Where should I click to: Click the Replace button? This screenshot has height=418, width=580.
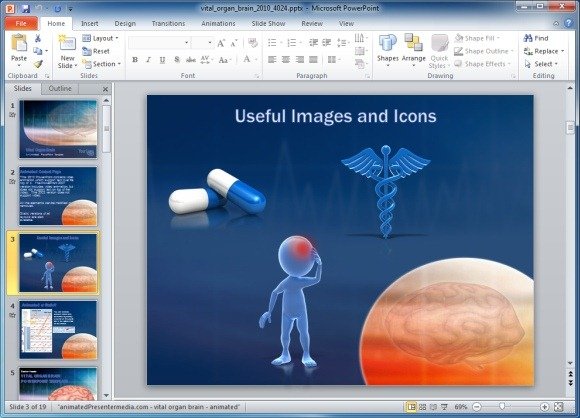click(544, 51)
